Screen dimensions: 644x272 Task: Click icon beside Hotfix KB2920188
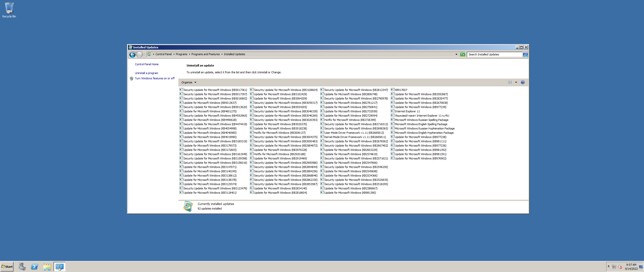click(x=252, y=154)
